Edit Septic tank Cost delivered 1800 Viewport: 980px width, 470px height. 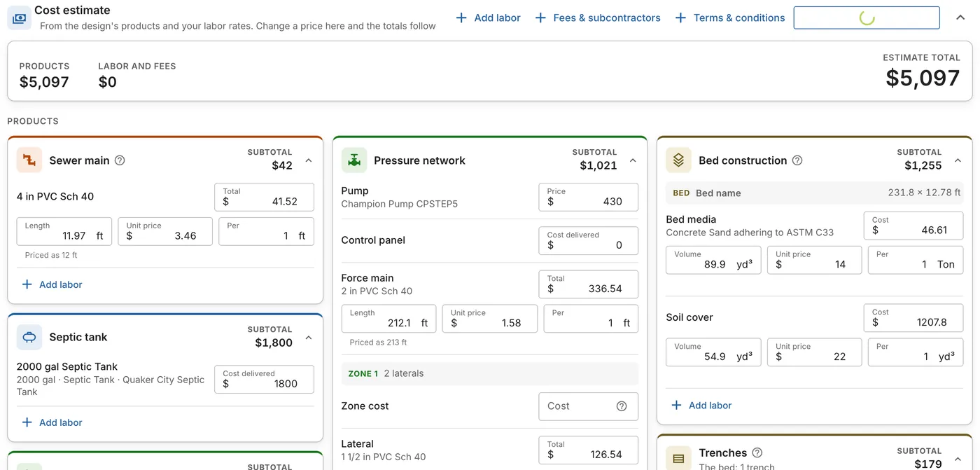click(x=264, y=380)
